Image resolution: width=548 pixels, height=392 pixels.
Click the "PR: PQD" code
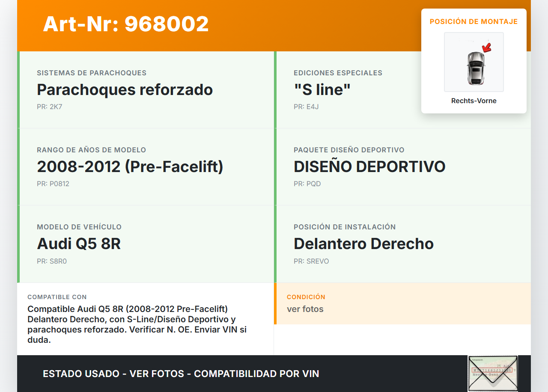pyautogui.click(x=307, y=184)
